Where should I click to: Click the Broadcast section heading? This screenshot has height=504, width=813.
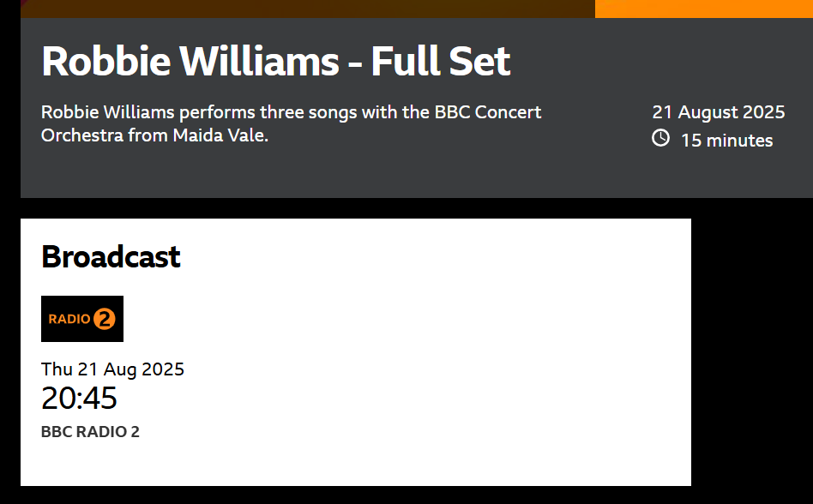pos(111,256)
